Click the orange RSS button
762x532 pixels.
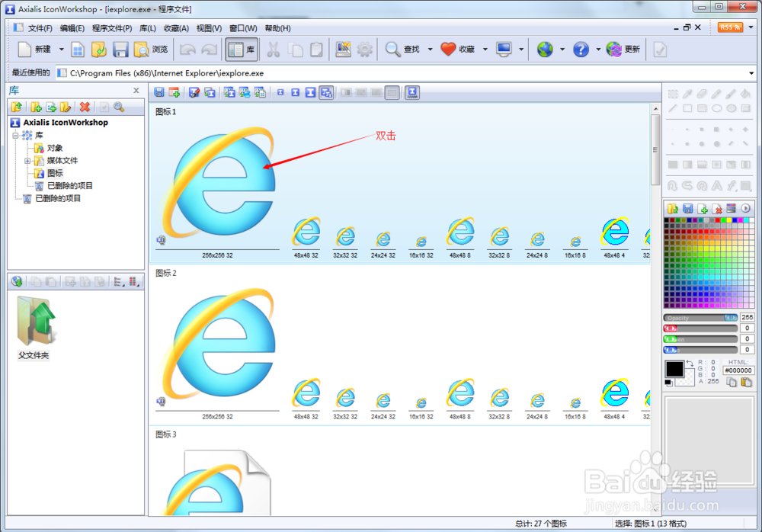[x=730, y=27]
